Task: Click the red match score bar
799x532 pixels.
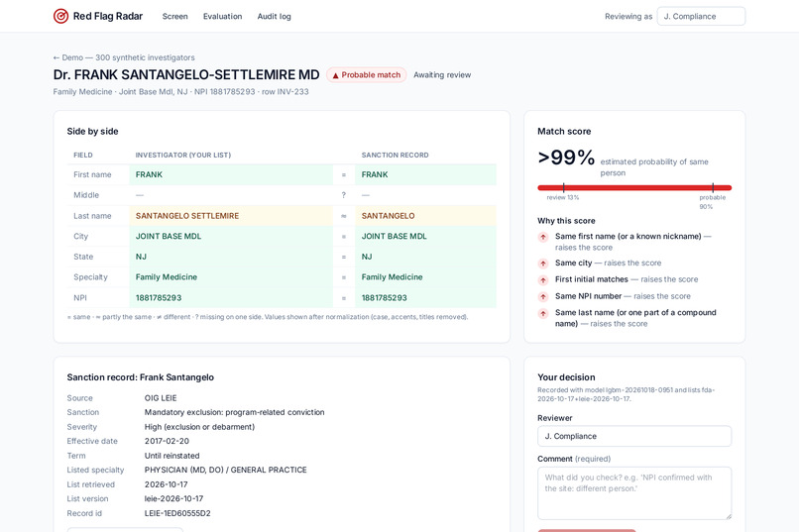Action: [x=634, y=188]
